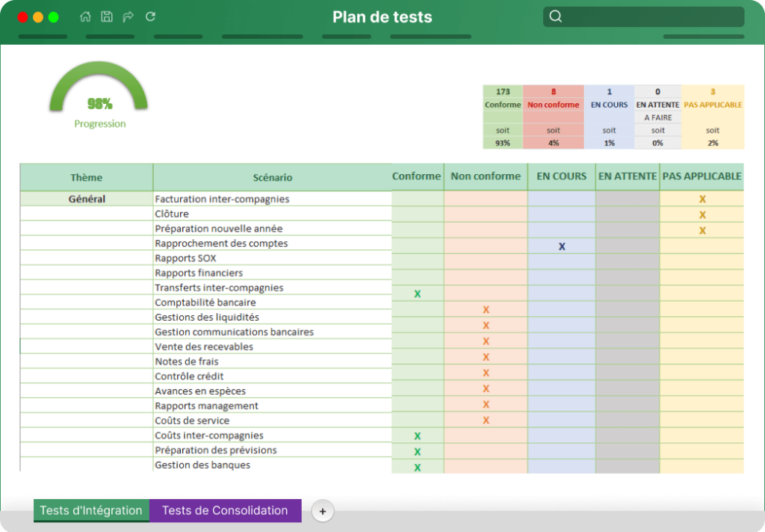Click the 173 Conforme count cell

pyautogui.click(x=503, y=91)
